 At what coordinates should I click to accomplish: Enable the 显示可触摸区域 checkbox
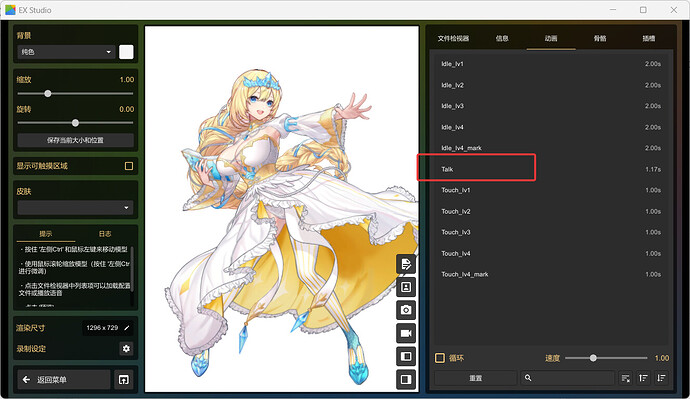pos(129,166)
